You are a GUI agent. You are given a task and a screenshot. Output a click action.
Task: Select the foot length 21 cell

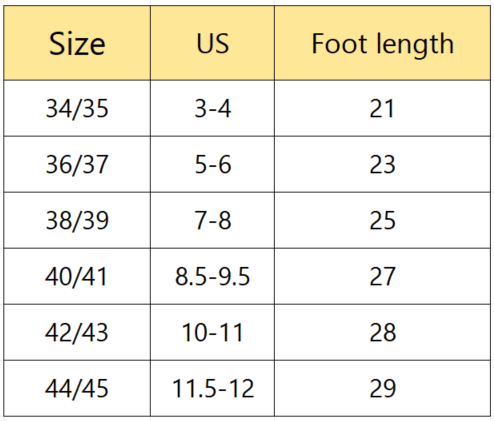pyautogui.click(x=382, y=108)
